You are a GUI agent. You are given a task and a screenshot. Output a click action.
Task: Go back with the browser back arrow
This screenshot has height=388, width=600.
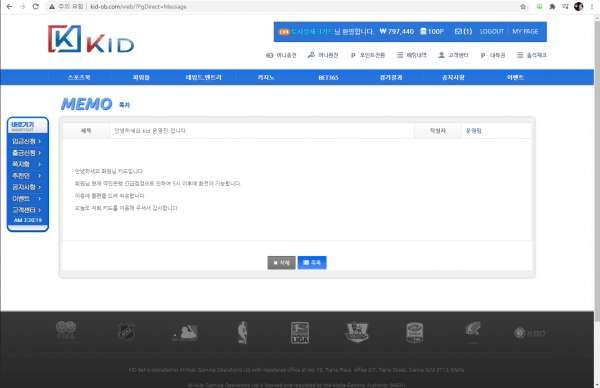[x=9, y=7]
